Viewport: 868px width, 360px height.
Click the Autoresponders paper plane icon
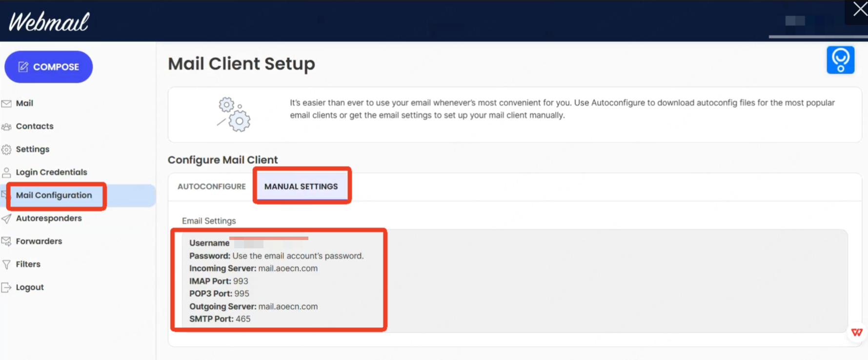pos(6,219)
